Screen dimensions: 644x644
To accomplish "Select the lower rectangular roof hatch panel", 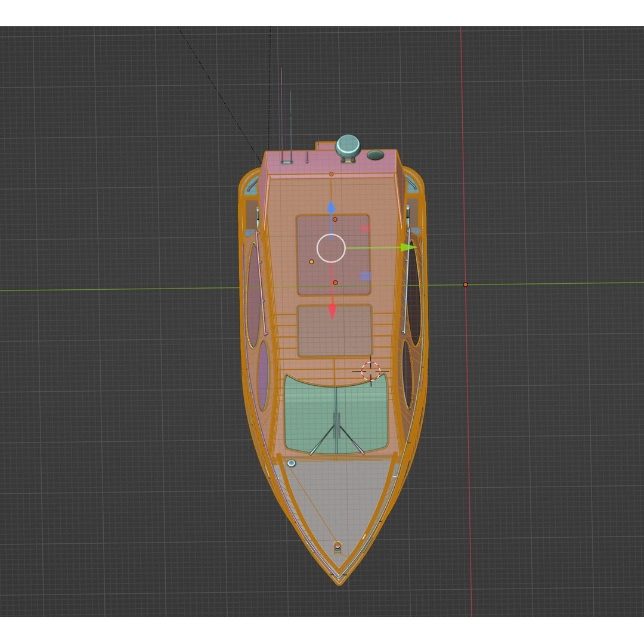I will (x=335, y=330).
